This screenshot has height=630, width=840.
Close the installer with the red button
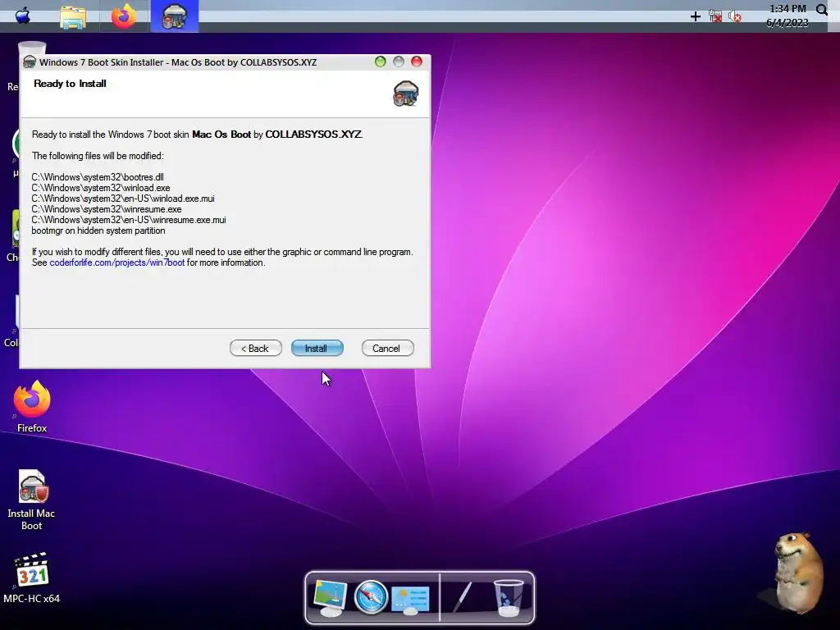(416, 62)
